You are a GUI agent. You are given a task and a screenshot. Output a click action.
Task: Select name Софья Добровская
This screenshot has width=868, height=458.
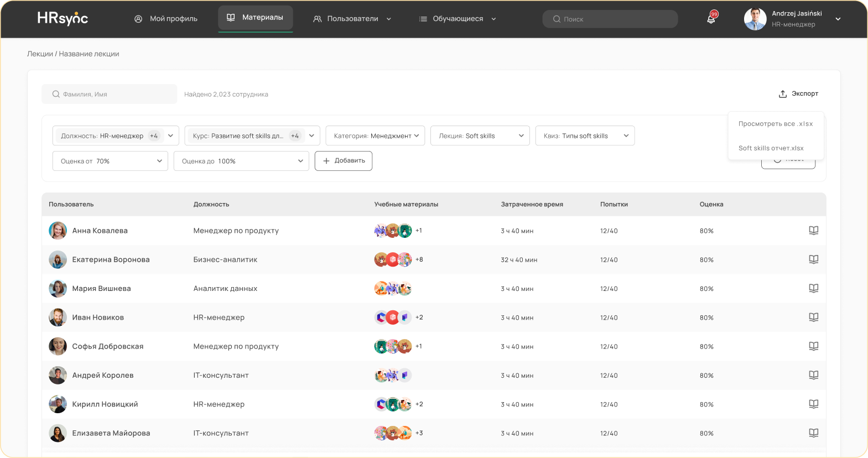pos(108,346)
